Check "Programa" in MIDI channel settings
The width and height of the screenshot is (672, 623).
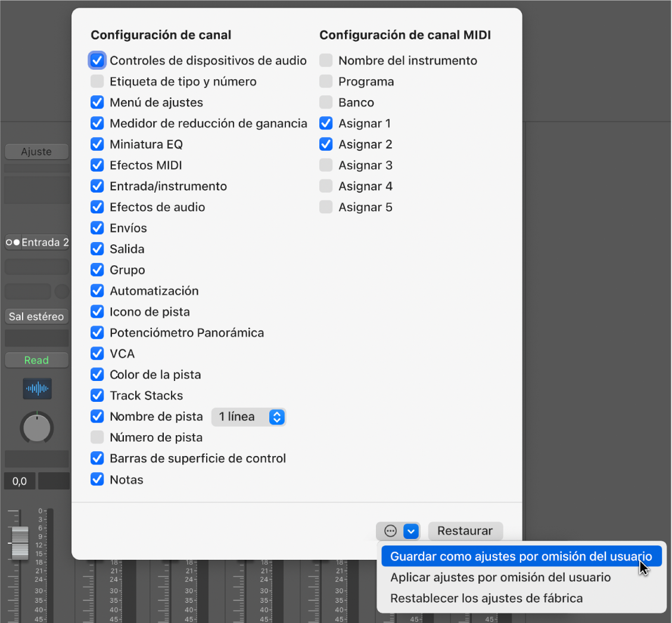pyautogui.click(x=326, y=81)
